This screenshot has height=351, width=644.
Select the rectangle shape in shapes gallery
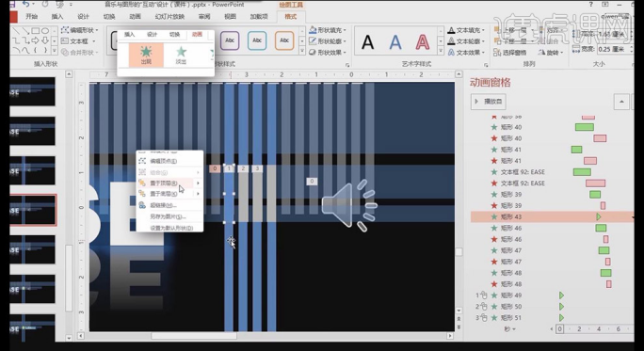36,30
